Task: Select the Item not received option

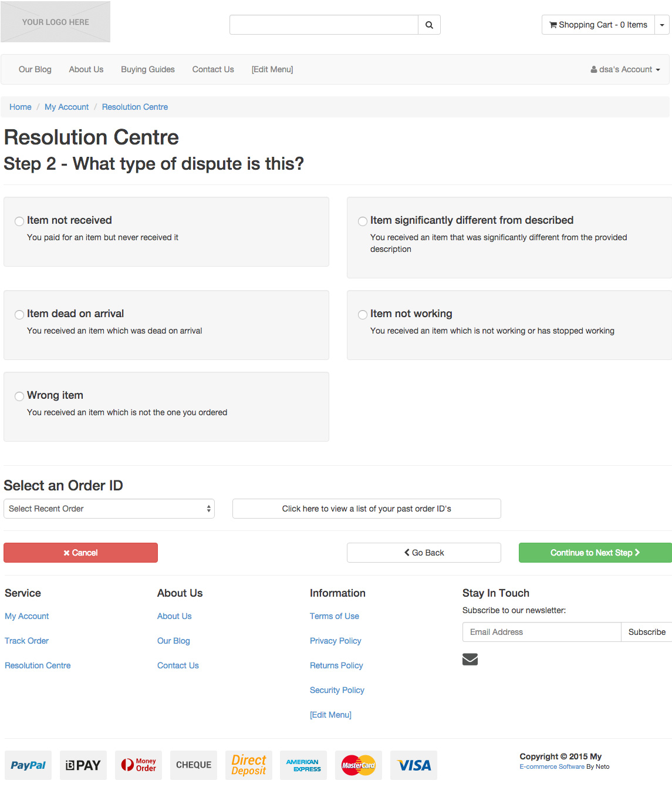Action: 19,221
